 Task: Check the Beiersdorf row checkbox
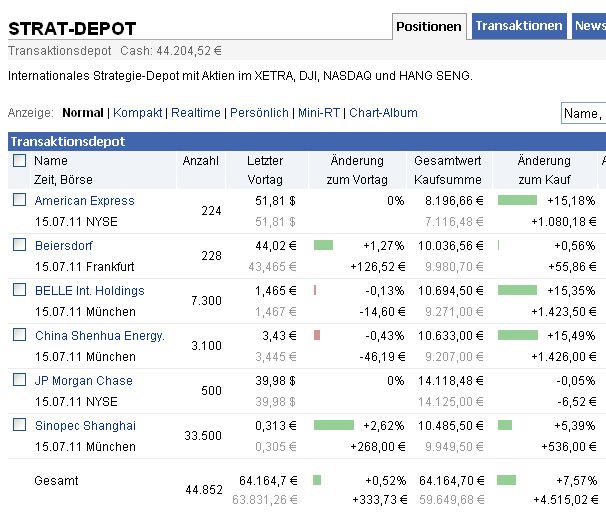[19, 245]
